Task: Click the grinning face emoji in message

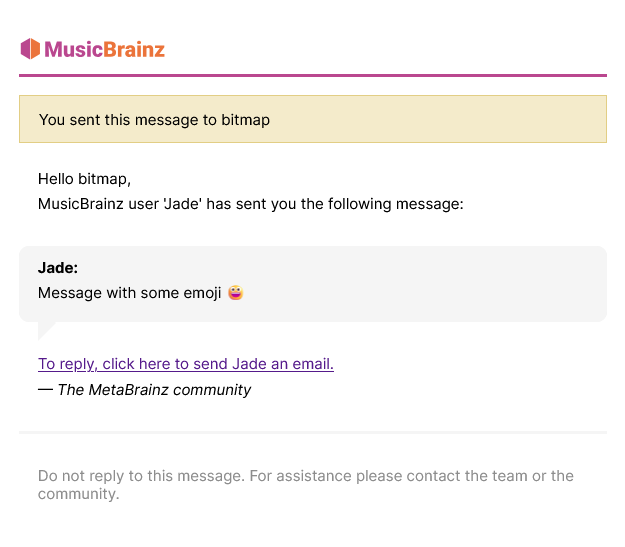Action: [x=236, y=293]
